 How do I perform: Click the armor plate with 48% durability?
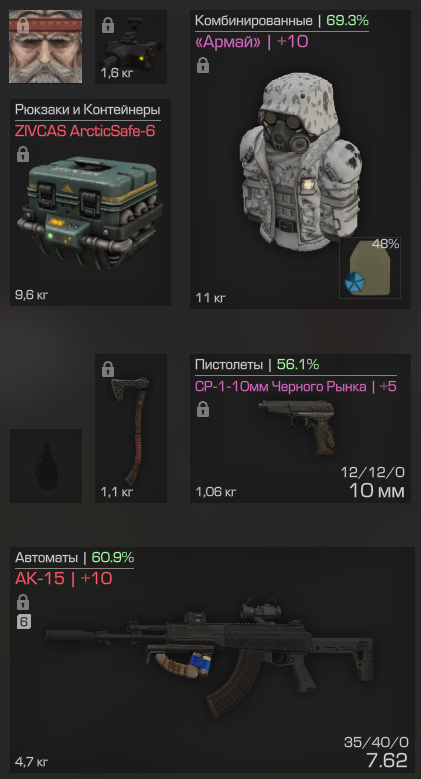click(370, 268)
